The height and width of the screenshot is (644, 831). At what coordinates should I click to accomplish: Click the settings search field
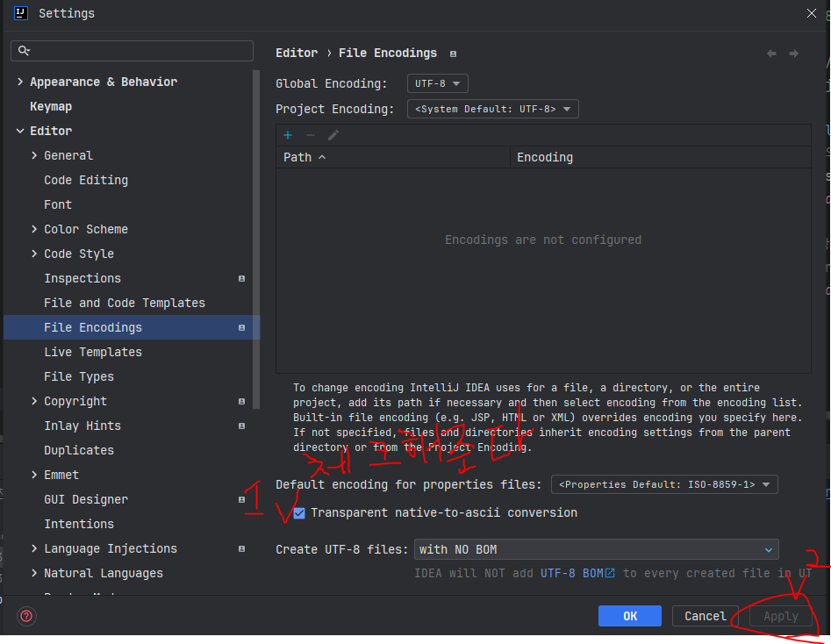tap(132, 51)
